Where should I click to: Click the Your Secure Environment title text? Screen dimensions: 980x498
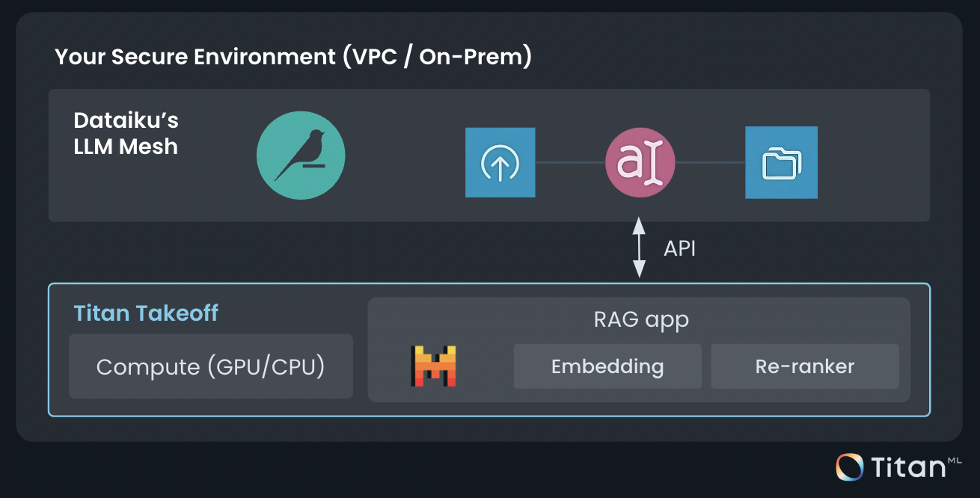pyautogui.click(x=195, y=57)
